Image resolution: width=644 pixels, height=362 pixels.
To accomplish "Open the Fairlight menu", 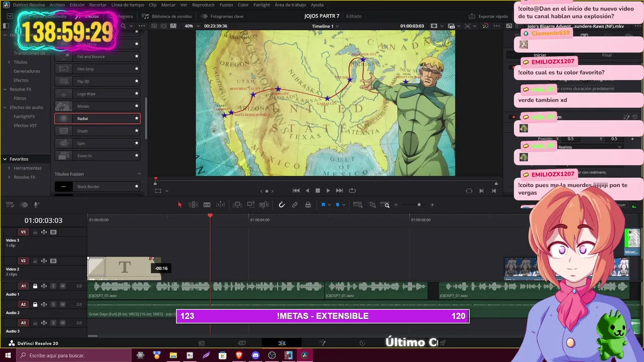I will 262,5.
